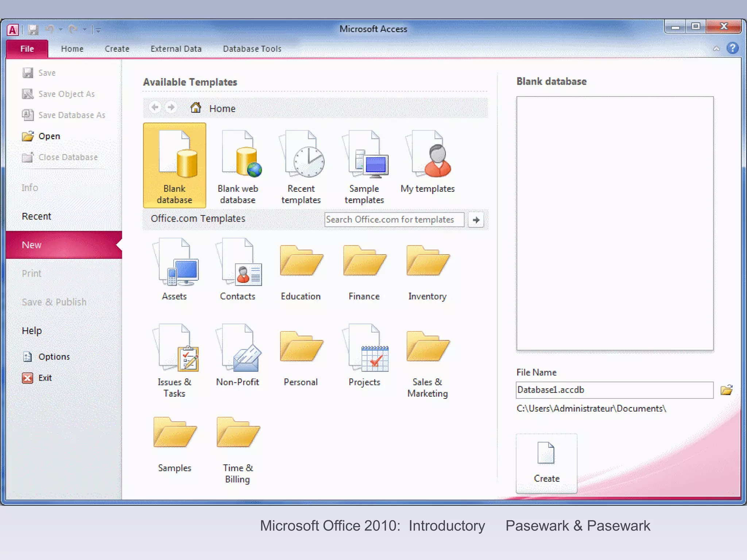
Task: Click the Create database button
Action: (x=546, y=463)
